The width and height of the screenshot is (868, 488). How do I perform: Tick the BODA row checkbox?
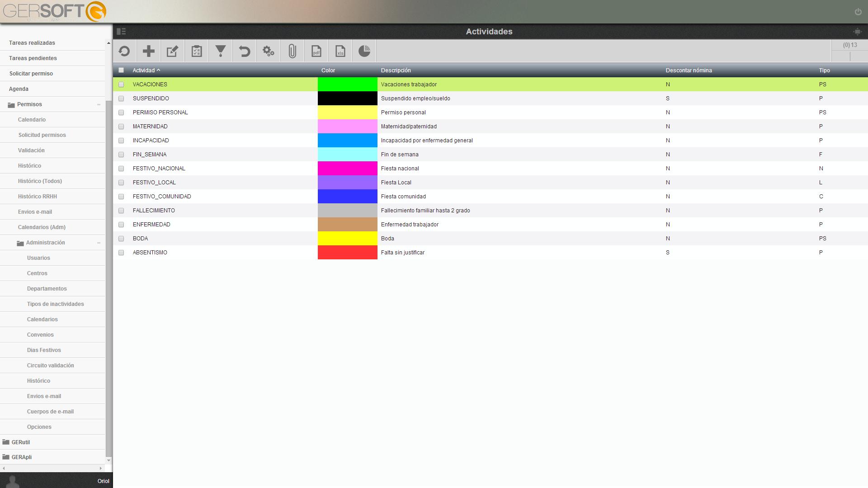coord(121,239)
